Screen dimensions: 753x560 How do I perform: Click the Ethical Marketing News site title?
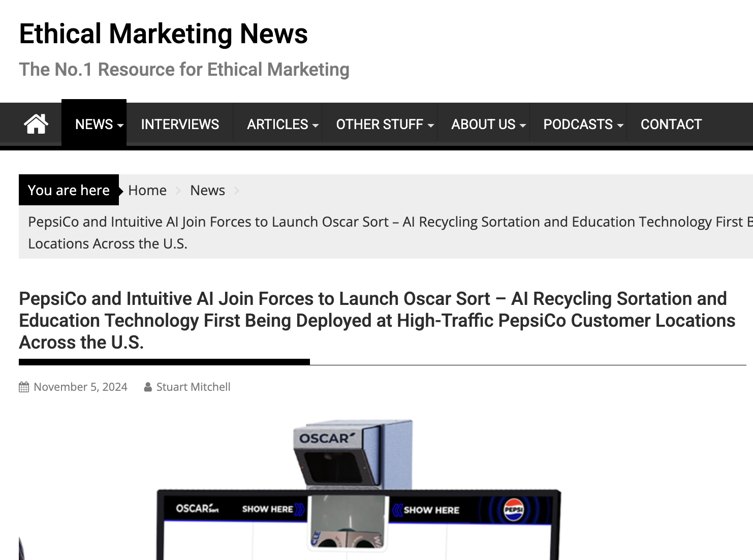(164, 34)
